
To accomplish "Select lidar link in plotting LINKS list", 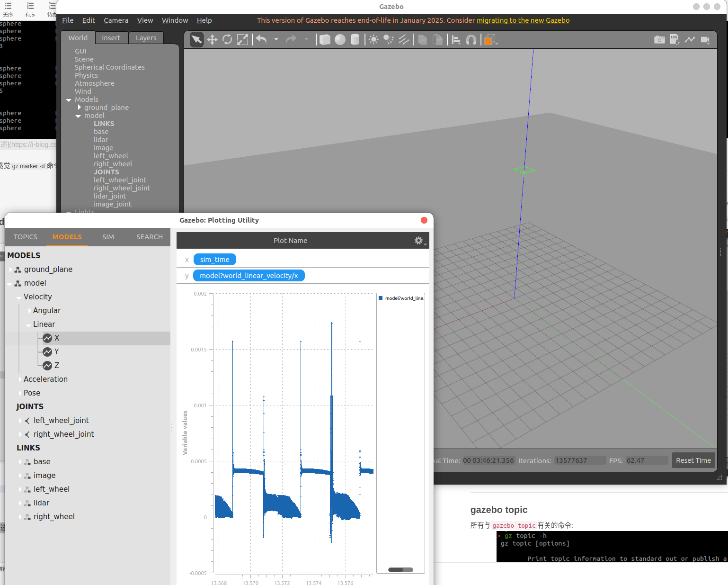I will [41, 503].
